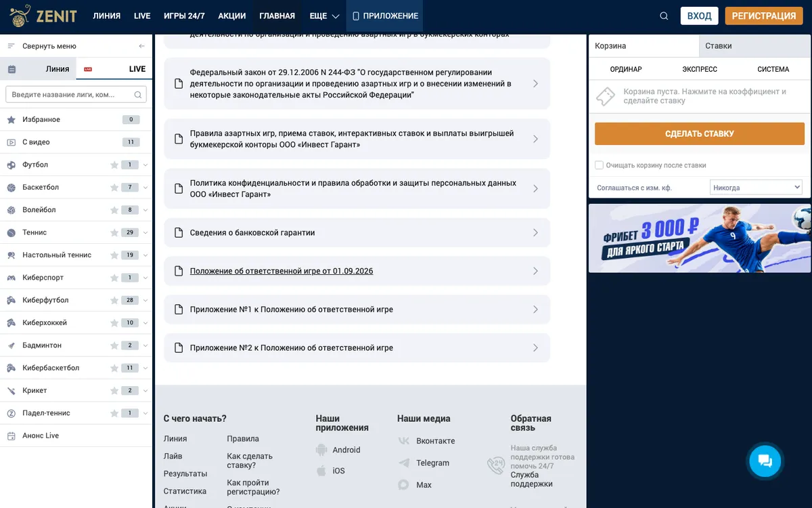
Task: Click the СДЕЛАТЬ СТАВКУ button
Action: coord(700,133)
